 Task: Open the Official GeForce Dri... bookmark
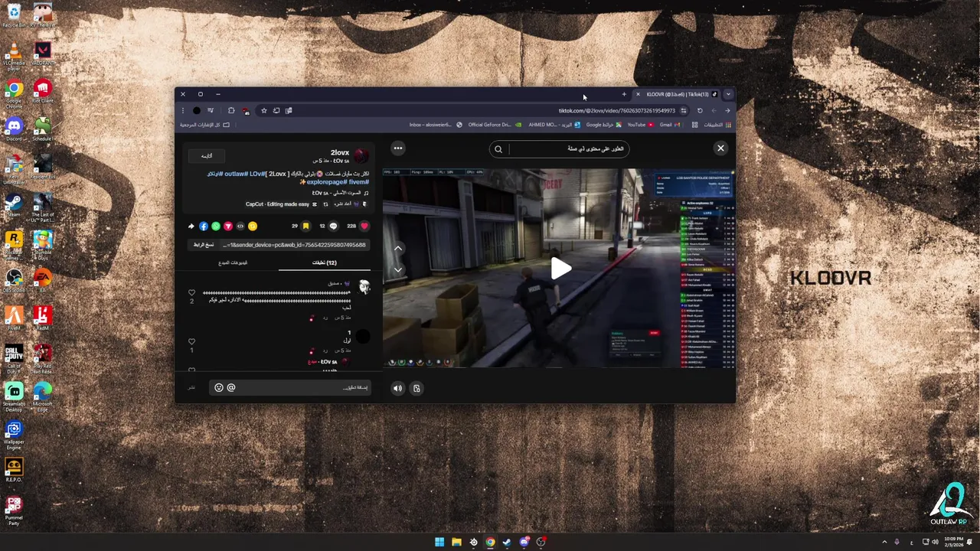[495, 125]
